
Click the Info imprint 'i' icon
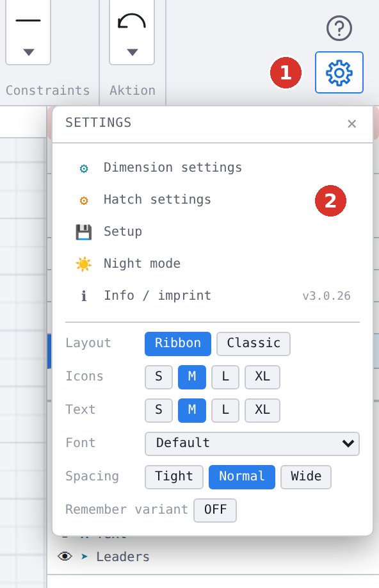pos(84,297)
